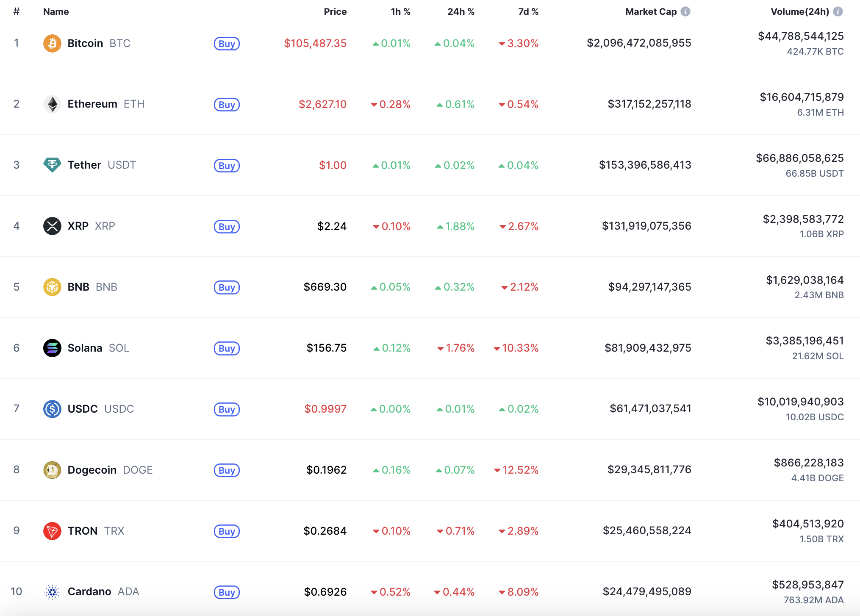This screenshot has width=860, height=616.
Task: Click BNB price $669.30
Action: [x=325, y=287]
